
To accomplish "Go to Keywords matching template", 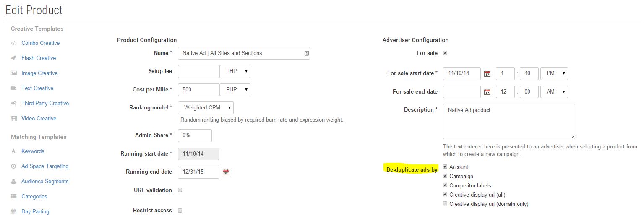I will [x=33, y=151].
